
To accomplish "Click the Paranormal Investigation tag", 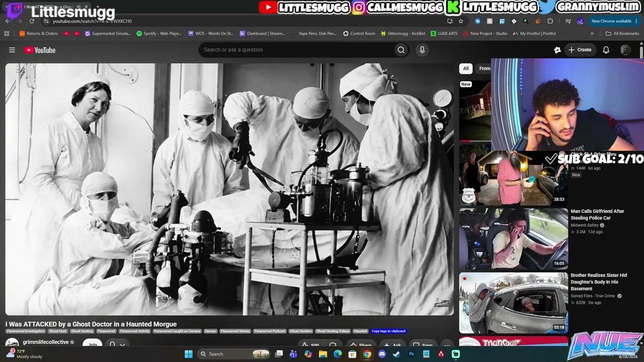I will point(26,331).
